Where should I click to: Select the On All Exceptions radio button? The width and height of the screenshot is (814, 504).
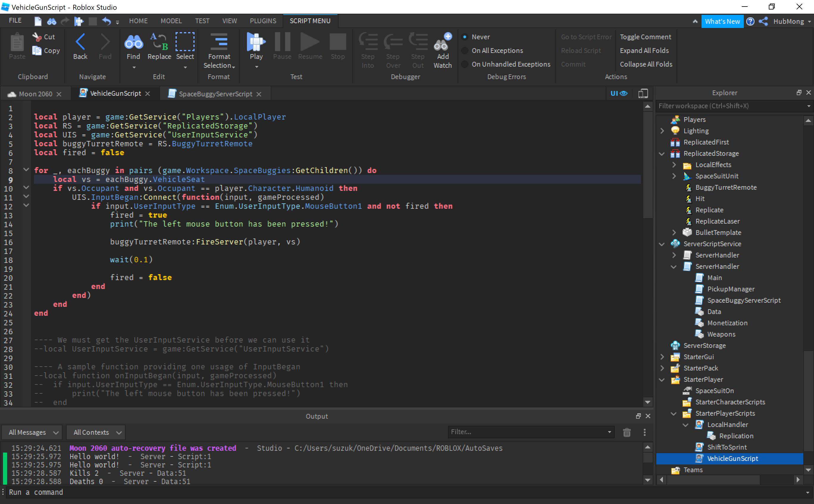click(464, 51)
